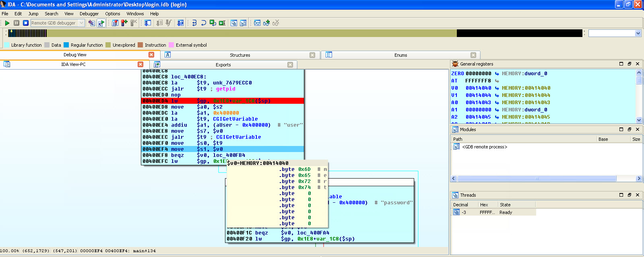The height and width of the screenshot is (257, 644).
Task: Switch to the Exports tab
Action: (223, 65)
